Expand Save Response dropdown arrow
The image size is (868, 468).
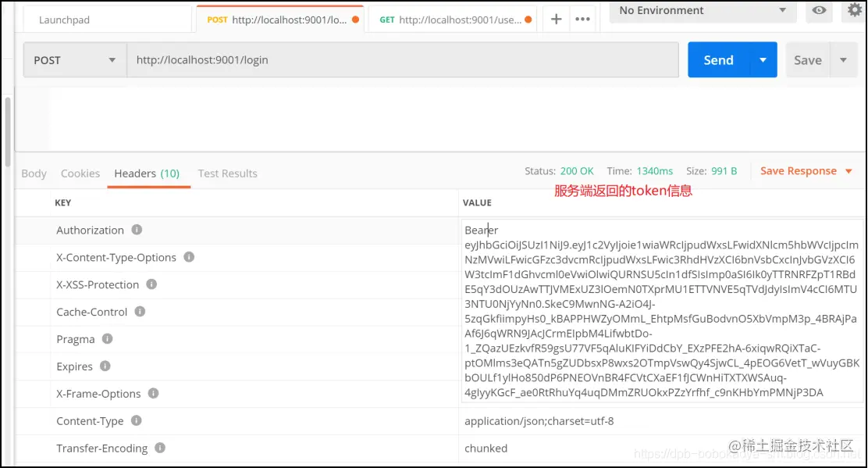coord(848,171)
